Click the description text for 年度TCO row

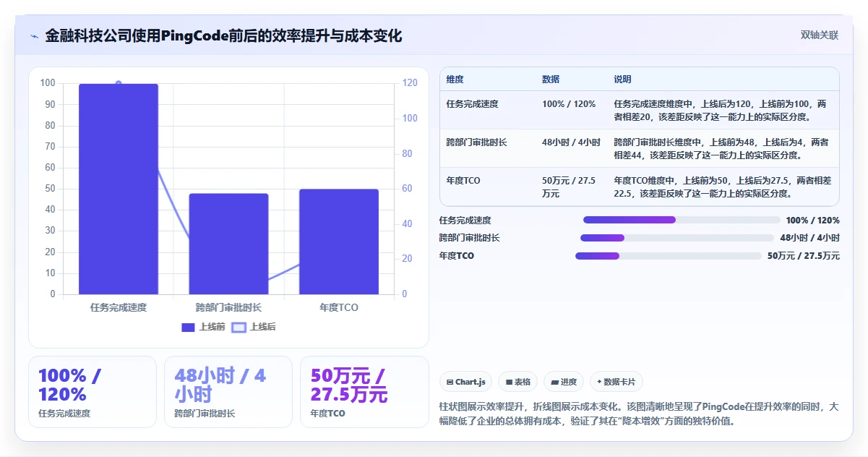[722, 187]
